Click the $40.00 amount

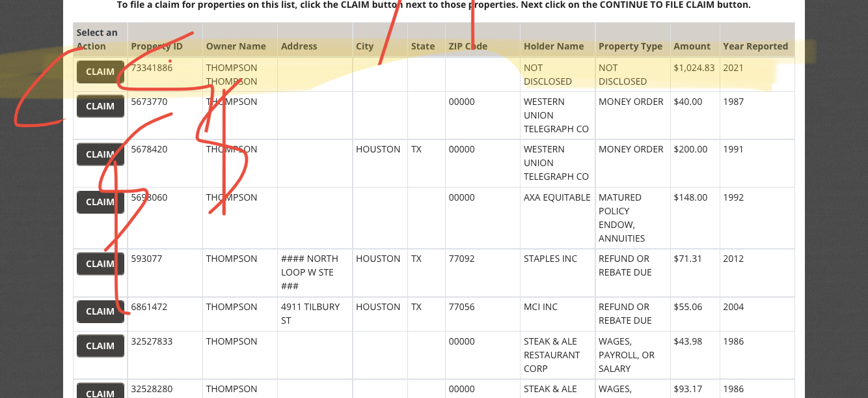pos(688,102)
